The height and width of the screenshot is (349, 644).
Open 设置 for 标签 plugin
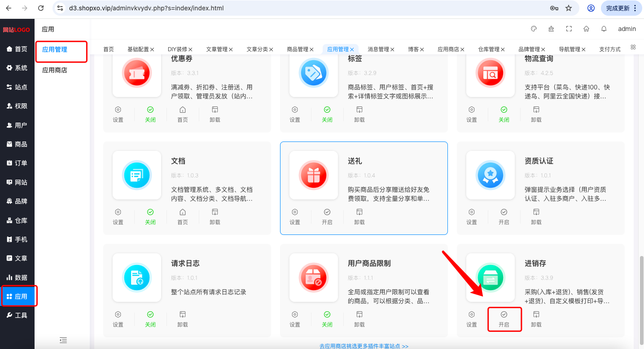click(295, 114)
